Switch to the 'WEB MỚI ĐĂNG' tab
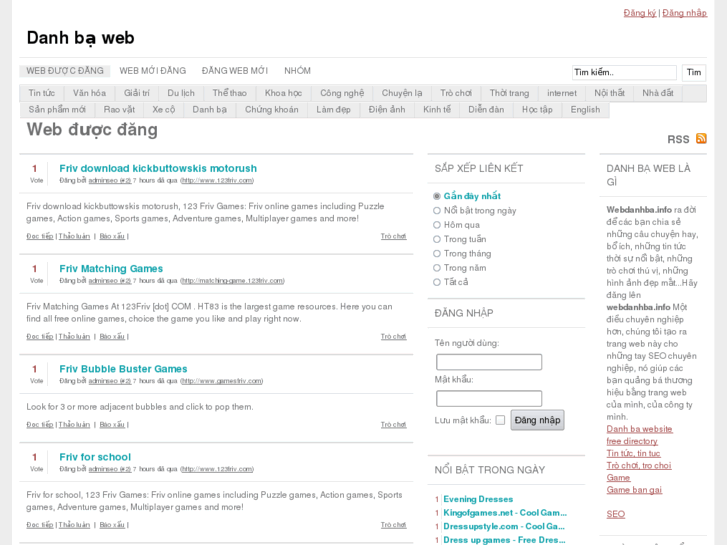Viewport: 727px width, 545px height. (153, 71)
